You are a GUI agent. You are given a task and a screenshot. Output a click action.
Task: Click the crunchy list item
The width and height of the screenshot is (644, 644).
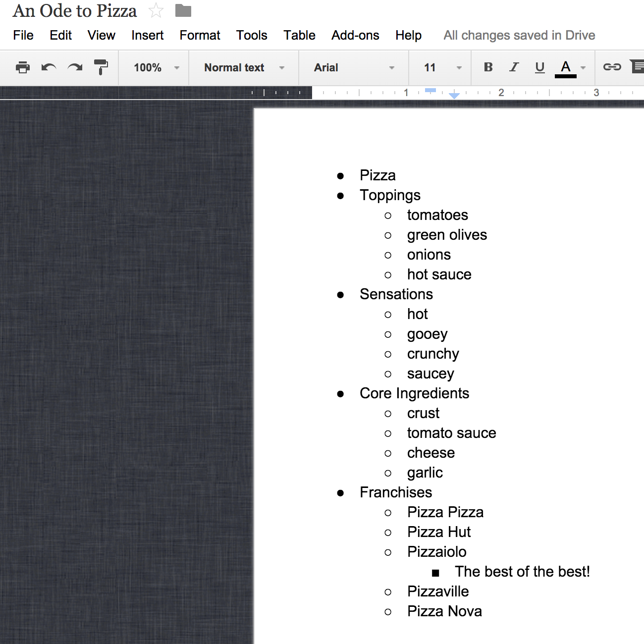click(x=433, y=354)
